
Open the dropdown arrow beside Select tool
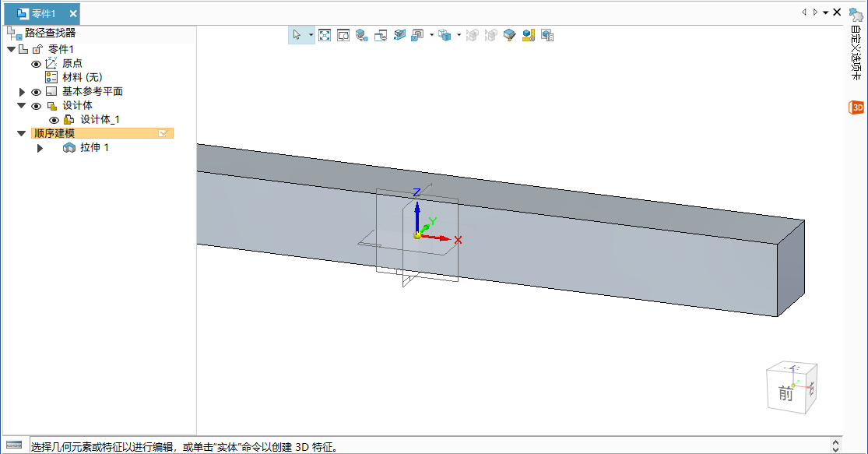pos(311,35)
